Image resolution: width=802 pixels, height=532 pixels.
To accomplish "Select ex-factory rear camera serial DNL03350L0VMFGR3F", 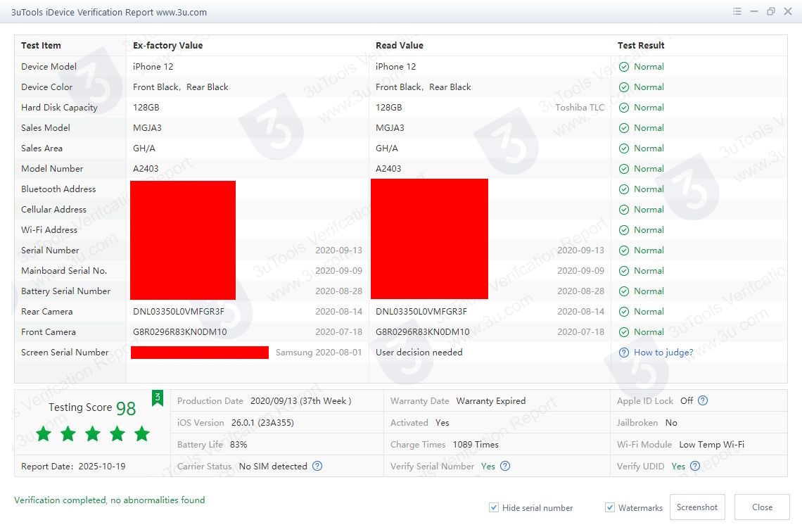I will tap(179, 312).
